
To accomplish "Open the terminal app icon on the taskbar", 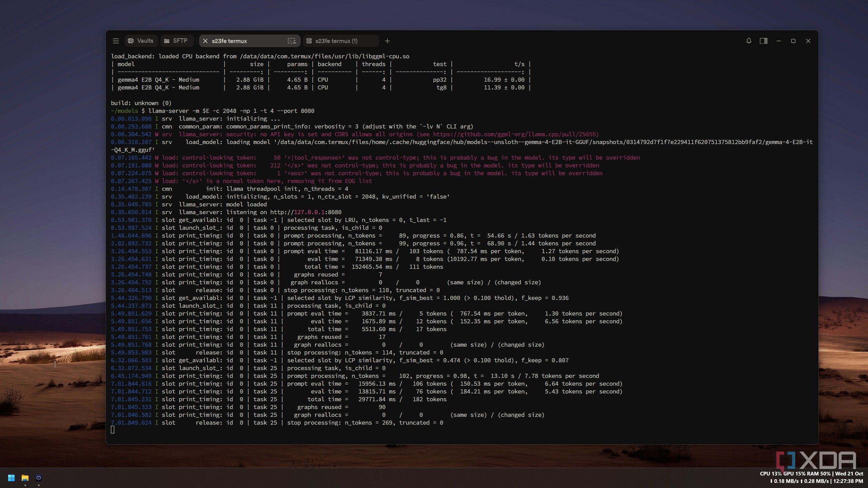I will pyautogui.click(x=39, y=478).
